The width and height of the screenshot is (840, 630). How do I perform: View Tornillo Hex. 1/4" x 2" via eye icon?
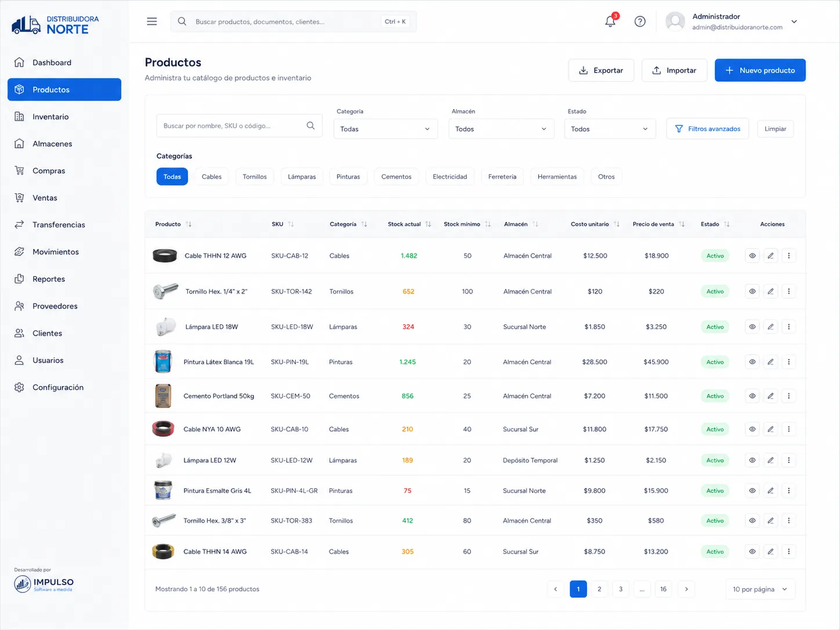(x=752, y=291)
